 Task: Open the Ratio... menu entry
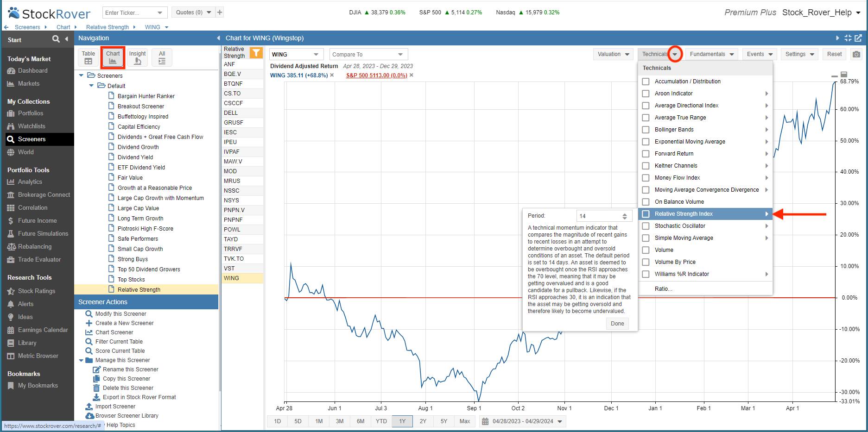tap(663, 289)
